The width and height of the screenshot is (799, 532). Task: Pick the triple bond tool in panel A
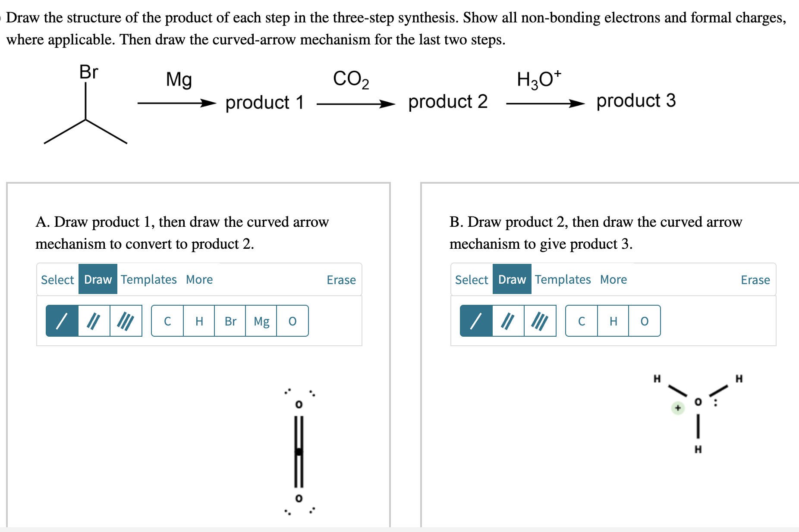126,321
